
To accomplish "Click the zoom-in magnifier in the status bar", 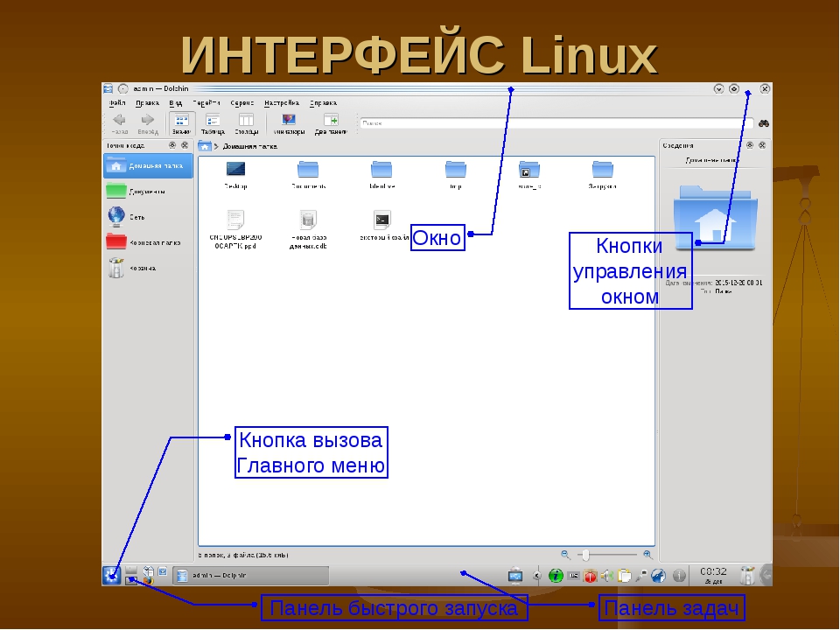I will tap(647, 555).
